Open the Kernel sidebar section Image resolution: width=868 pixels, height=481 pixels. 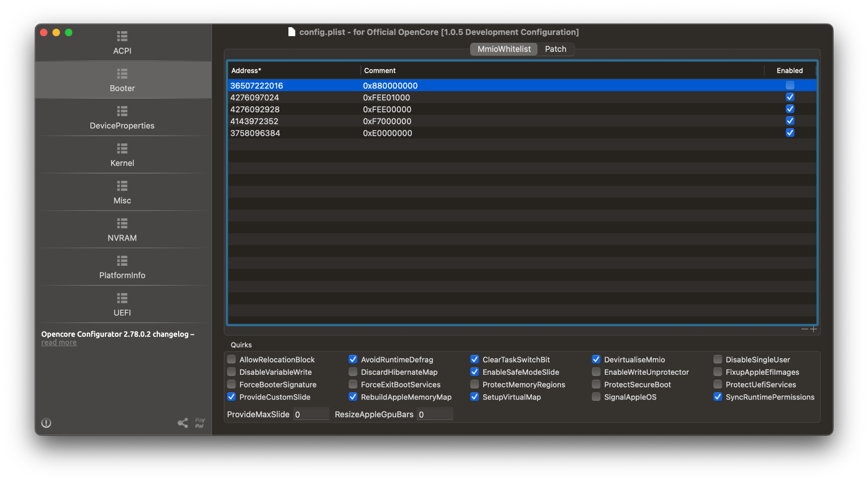122,156
